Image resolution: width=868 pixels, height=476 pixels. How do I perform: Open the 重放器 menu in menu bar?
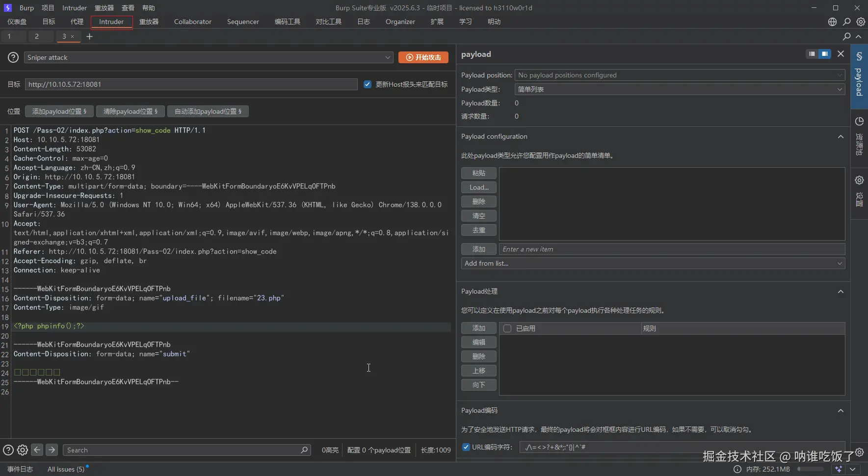point(104,8)
